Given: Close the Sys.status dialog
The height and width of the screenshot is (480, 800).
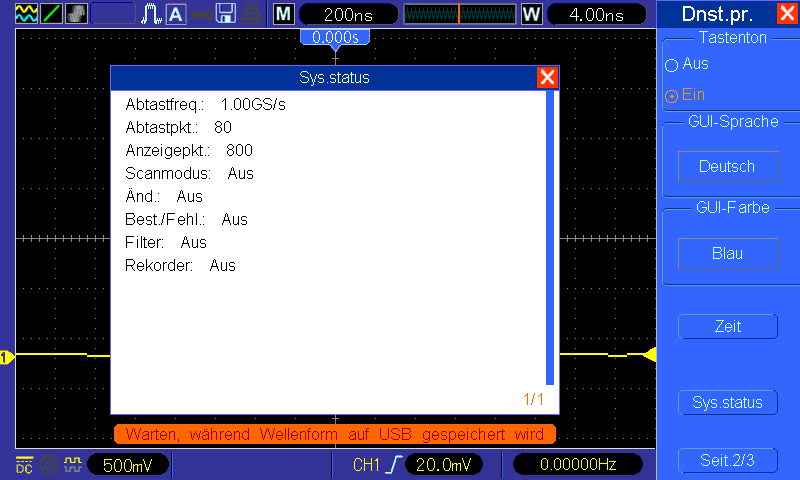Looking at the screenshot, I should pyautogui.click(x=547, y=78).
